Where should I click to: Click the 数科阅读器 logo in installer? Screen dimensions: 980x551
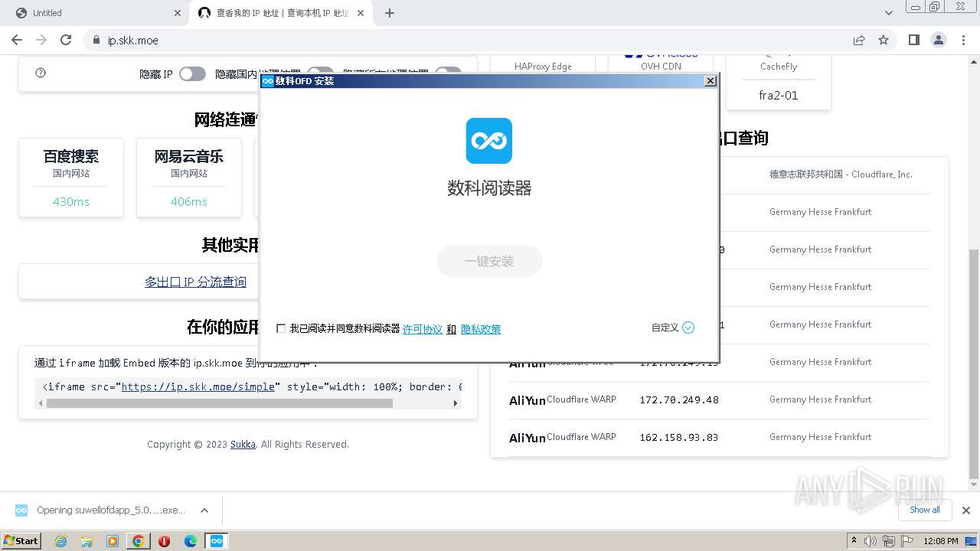point(489,141)
